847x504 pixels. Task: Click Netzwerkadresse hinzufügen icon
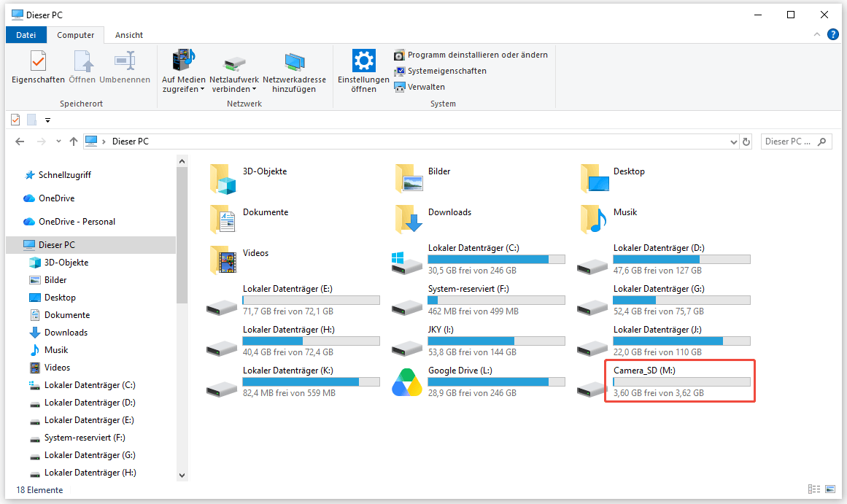pos(295,62)
